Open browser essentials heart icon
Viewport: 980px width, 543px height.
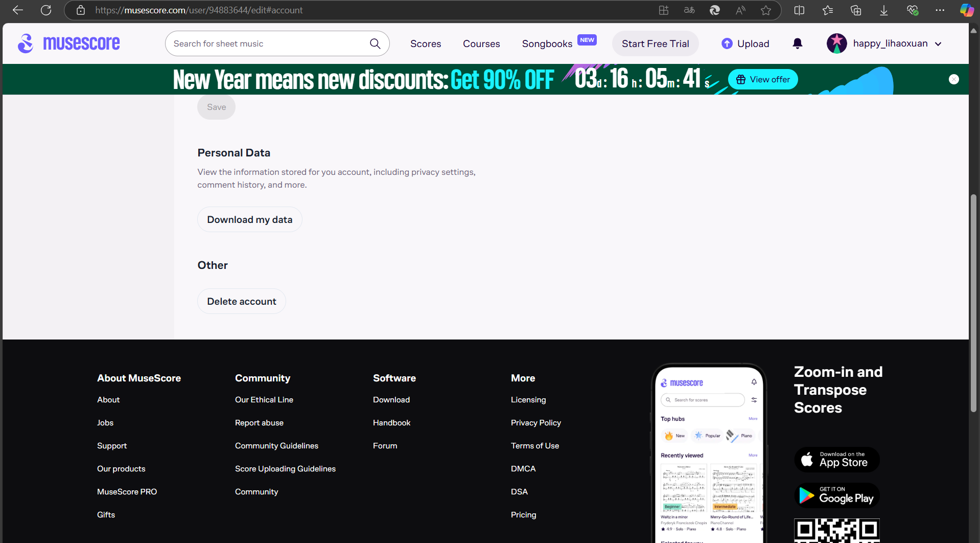tap(912, 10)
